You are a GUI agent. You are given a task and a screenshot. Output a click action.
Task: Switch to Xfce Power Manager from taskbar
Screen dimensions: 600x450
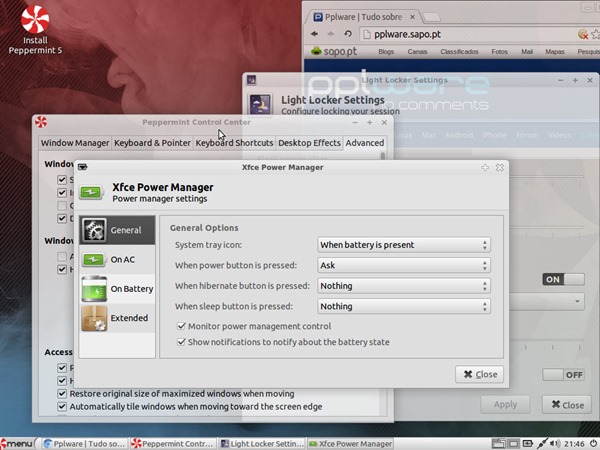coord(350,444)
